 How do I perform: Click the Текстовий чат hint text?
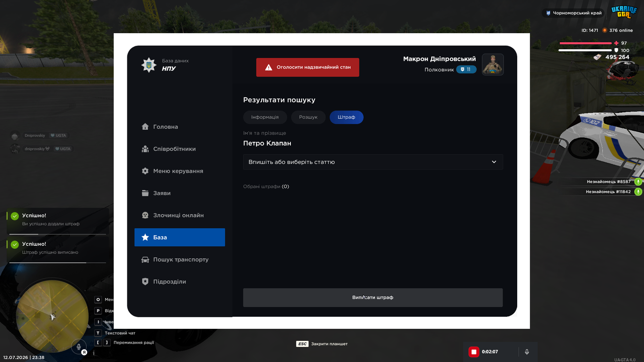coord(120,333)
